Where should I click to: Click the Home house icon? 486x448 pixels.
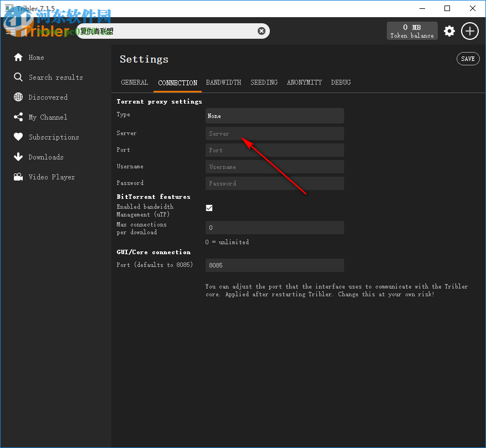click(18, 58)
